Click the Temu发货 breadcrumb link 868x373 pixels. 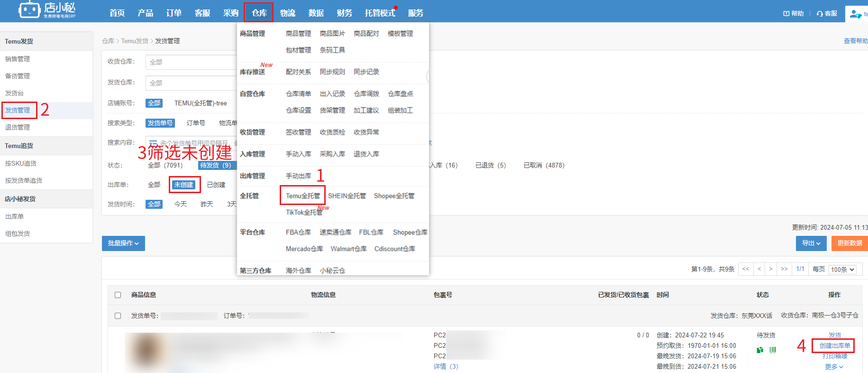click(135, 41)
